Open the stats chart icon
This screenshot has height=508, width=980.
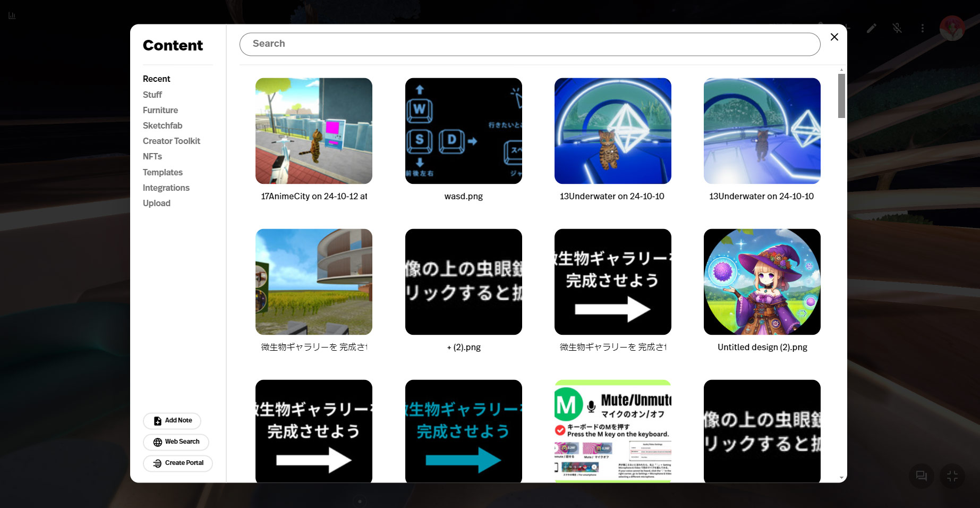[12, 15]
